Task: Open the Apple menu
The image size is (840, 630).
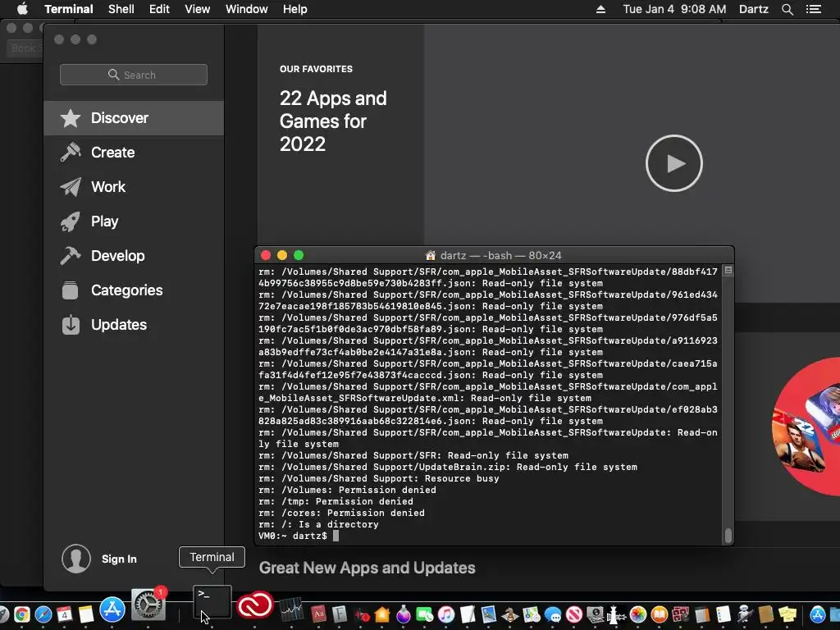Action: [22, 9]
